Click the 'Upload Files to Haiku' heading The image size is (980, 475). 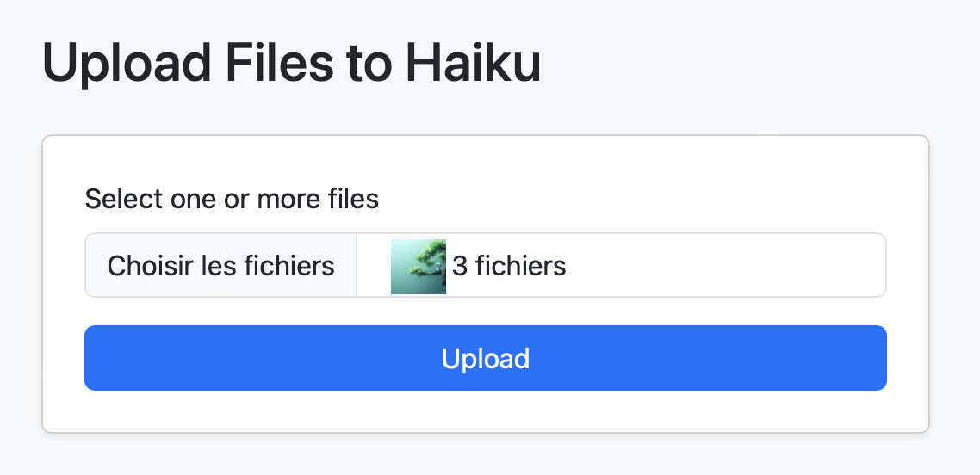291,63
